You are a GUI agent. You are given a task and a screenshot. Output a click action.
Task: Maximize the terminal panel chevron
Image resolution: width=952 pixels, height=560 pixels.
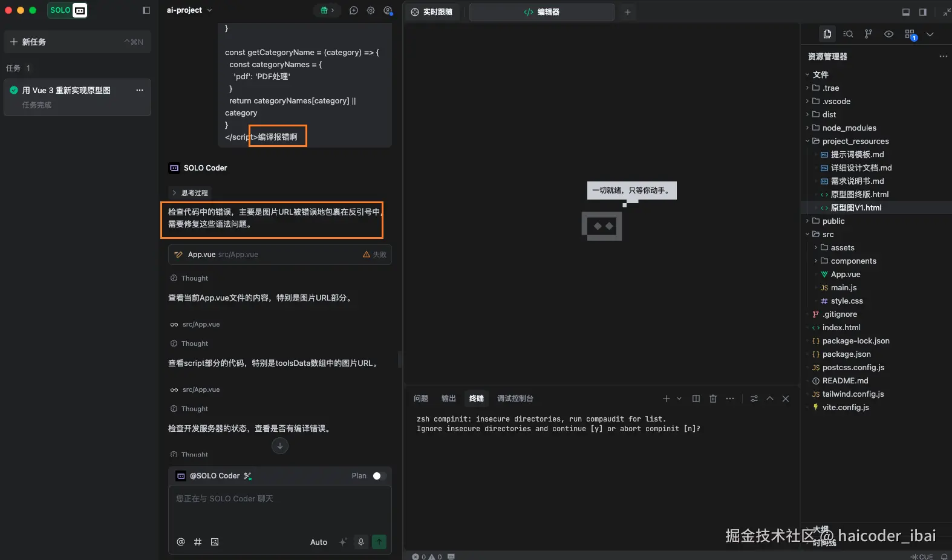tap(770, 399)
